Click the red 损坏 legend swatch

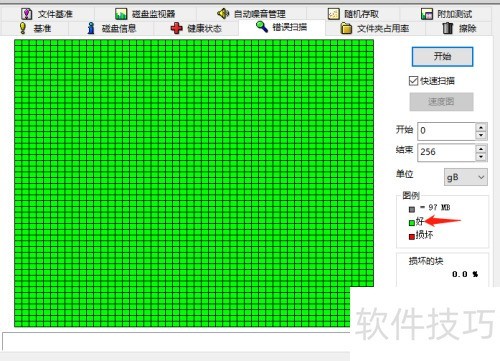pos(412,236)
